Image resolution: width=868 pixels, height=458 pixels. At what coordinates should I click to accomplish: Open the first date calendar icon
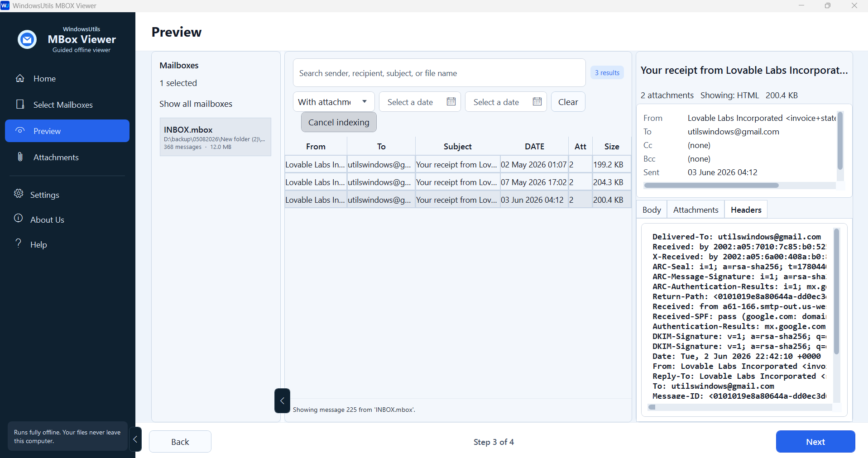(x=451, y=101)
